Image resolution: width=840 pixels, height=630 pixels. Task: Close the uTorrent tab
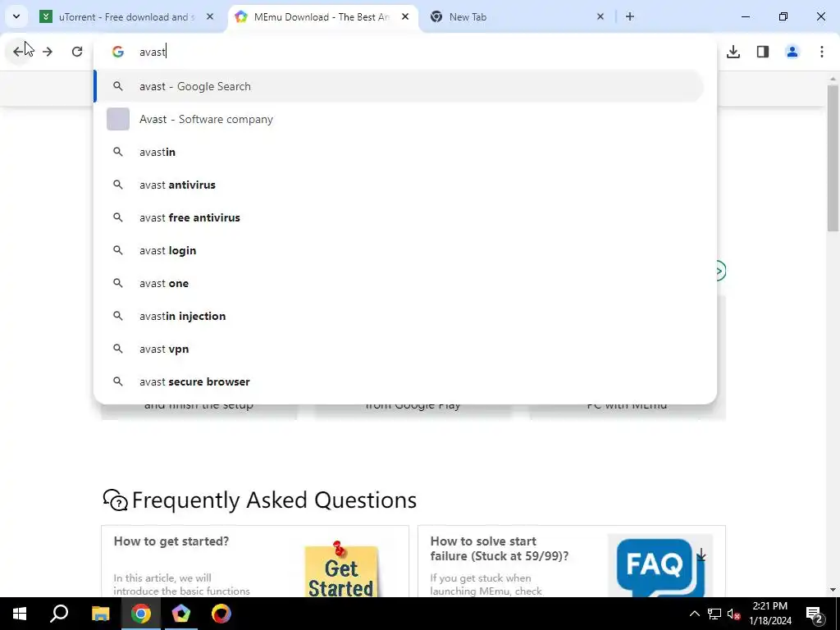[x=210, y=16]
